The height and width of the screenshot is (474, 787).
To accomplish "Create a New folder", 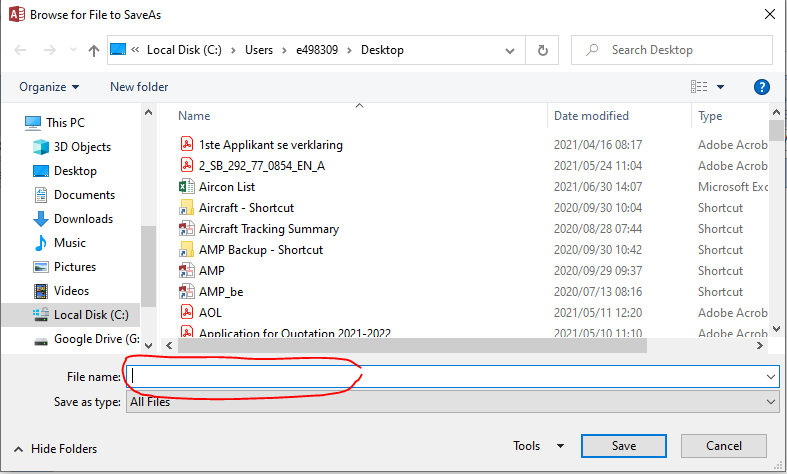I will point(139,87).
